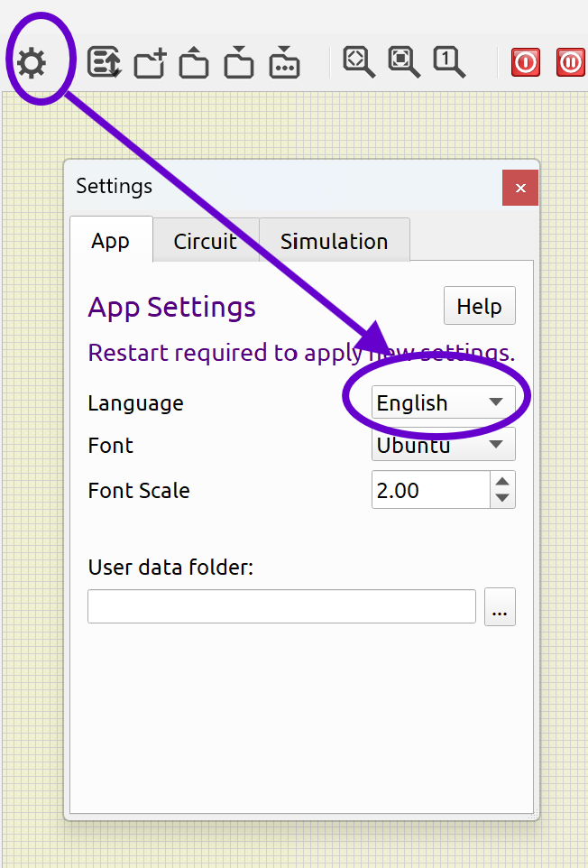Switch to the Circuit tab
Screen dimensions: 588x868
click(206, 241)
